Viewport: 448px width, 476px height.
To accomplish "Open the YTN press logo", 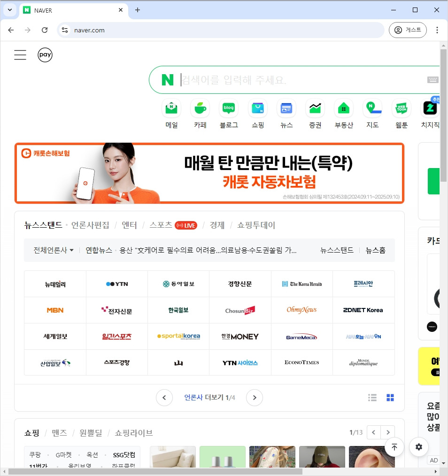I will (x=117, y=284).
